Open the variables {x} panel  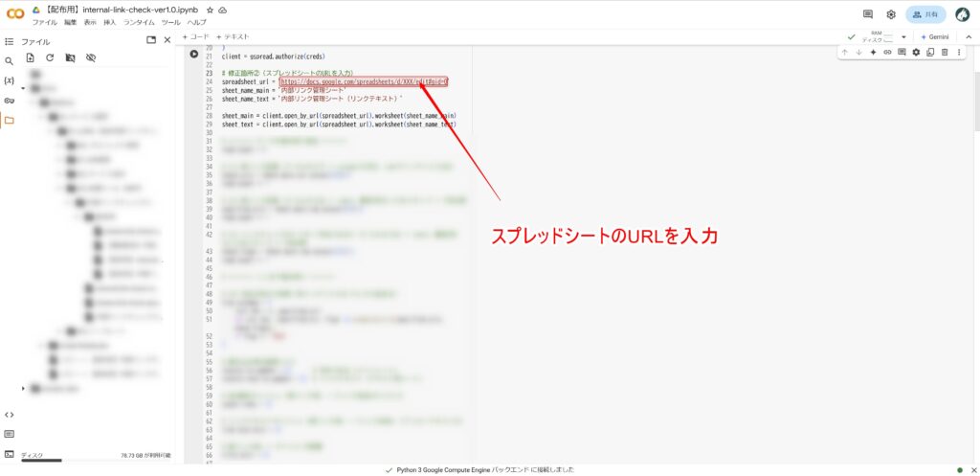click(10, 80)
